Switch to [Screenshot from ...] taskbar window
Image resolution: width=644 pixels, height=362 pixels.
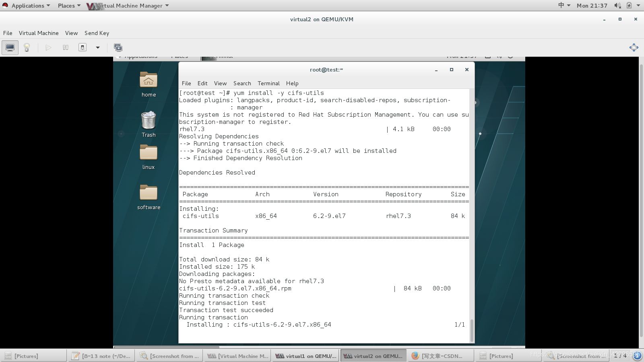pos(169,356)
